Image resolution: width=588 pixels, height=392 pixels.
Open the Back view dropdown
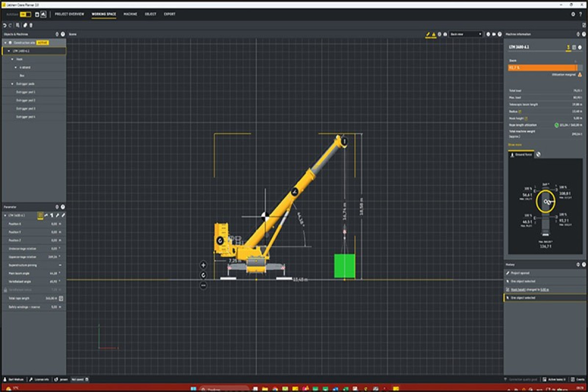tap(466, 34)
